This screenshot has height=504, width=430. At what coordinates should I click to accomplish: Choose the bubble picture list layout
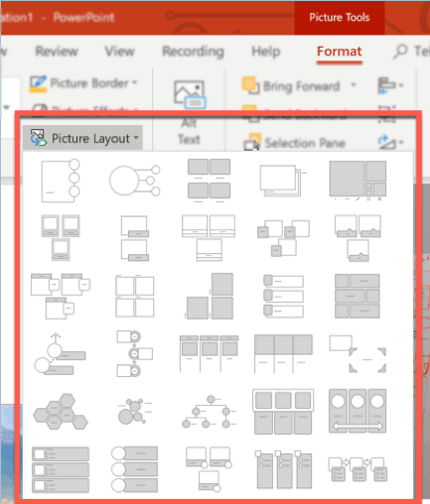click(x=134, y=412)
